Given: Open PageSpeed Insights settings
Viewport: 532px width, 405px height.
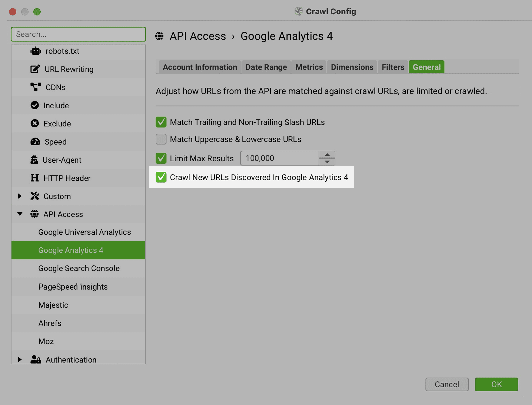Looking at the screenshot, I should (x=78, y=287).
